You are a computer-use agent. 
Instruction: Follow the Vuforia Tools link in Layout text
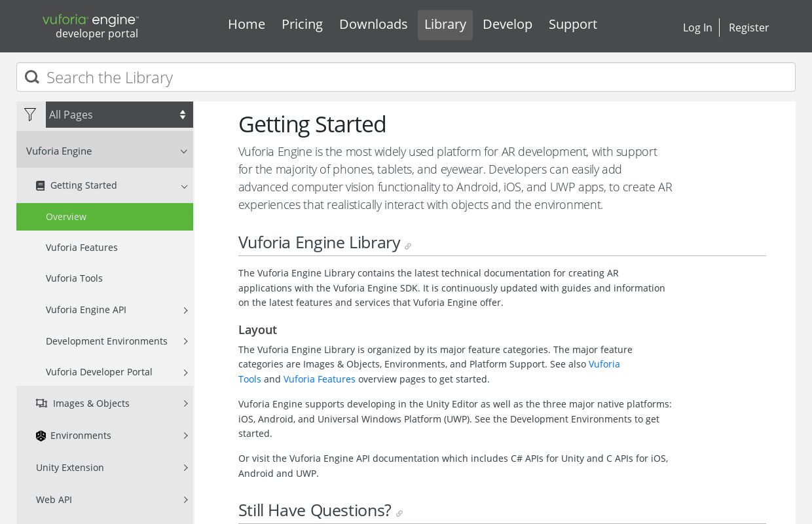click(x=249, y=379)
